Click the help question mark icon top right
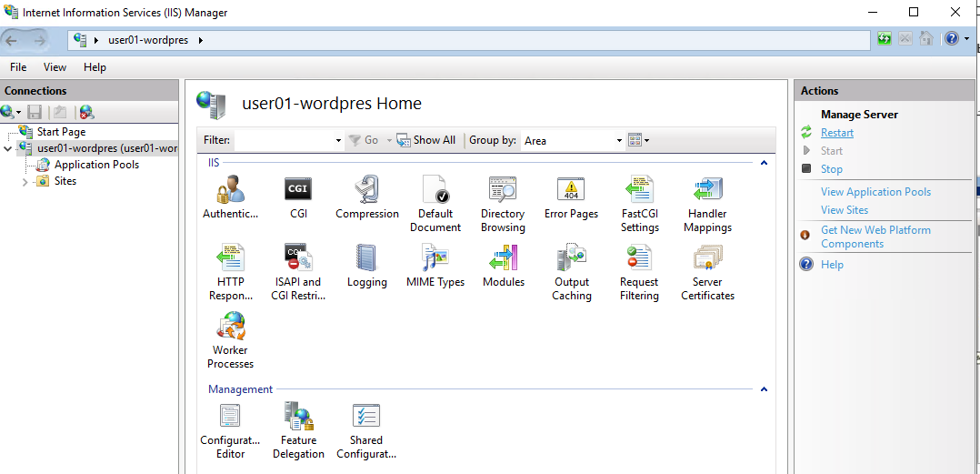Screen dimensions: 980x474 (x=951, y=39)
